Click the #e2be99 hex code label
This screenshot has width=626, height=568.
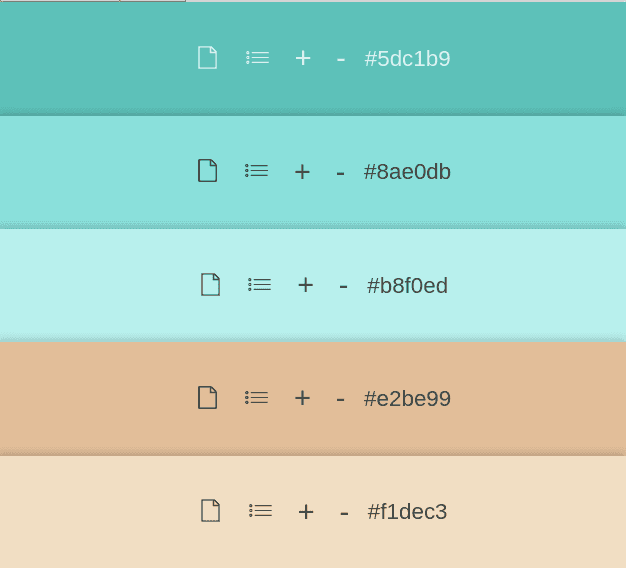pyautogui.click(x=407, y=399)
